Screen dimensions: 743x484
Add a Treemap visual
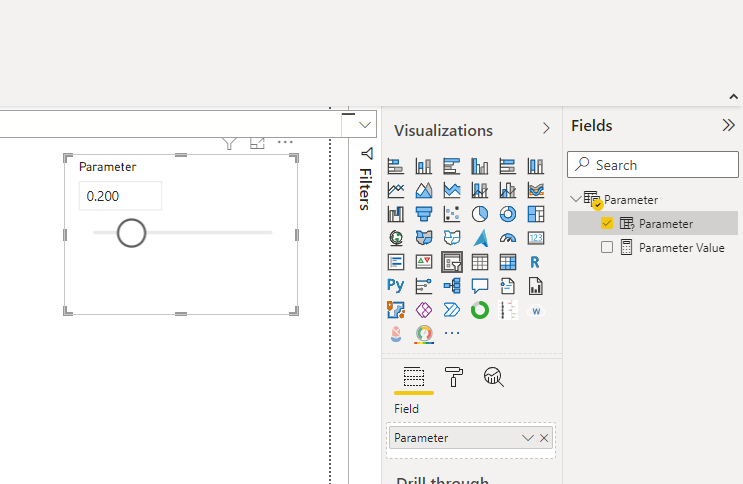click(535, 214)
